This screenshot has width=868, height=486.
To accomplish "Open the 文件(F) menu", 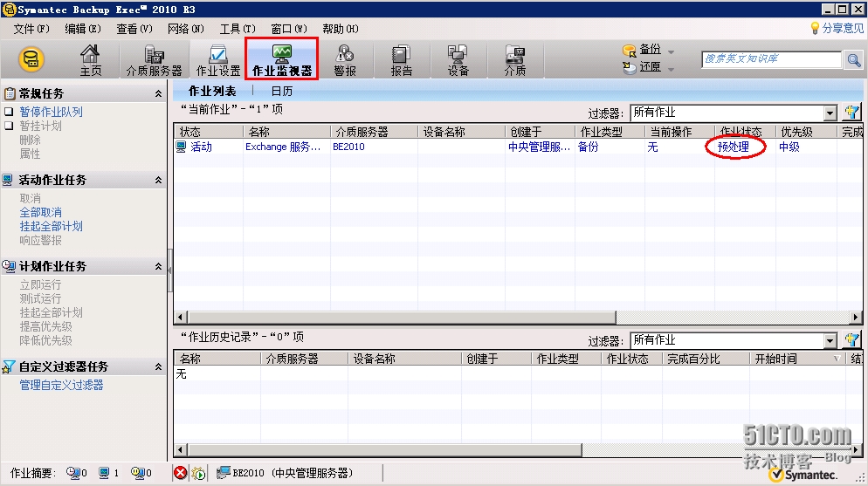I will (x=31, y=29).
